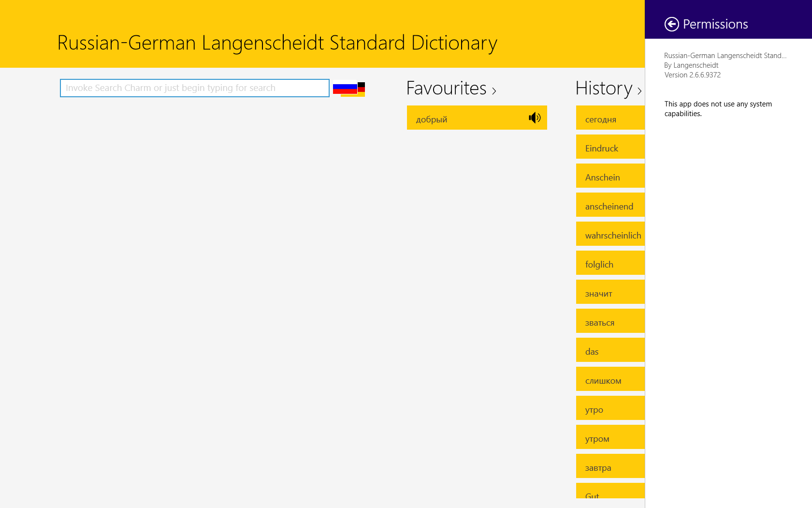Image resolution: width=812 pixels, height=508 pixels.
Task: Open History using its chevron arrow
Action: click(640, 91)
